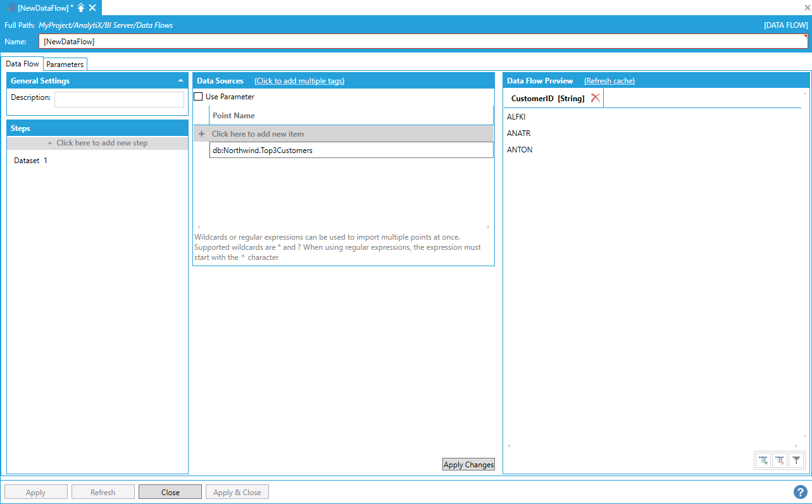Click the remove column icon in preview
This screenshot has height=504, width=812.
pyautogui.click(x=780, y=461)
